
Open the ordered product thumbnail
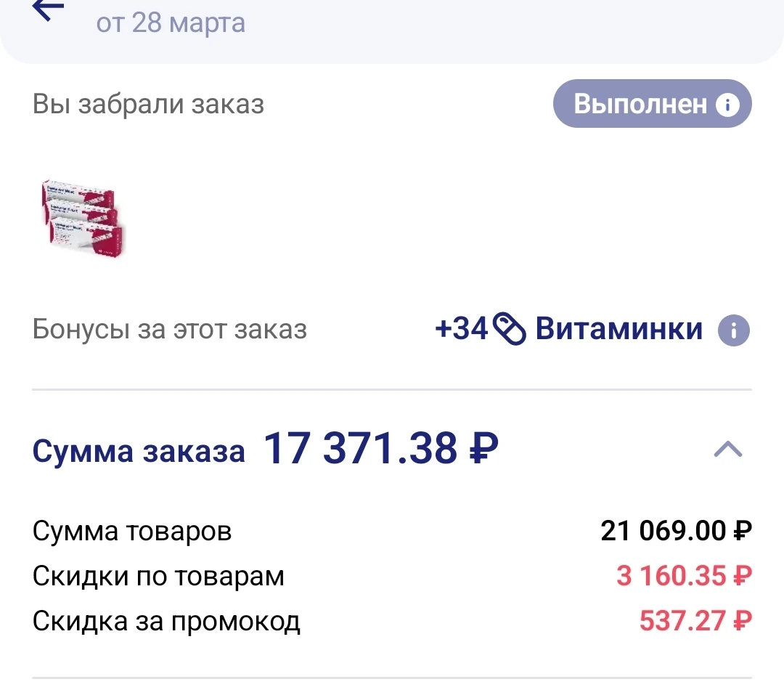(81, 216)
